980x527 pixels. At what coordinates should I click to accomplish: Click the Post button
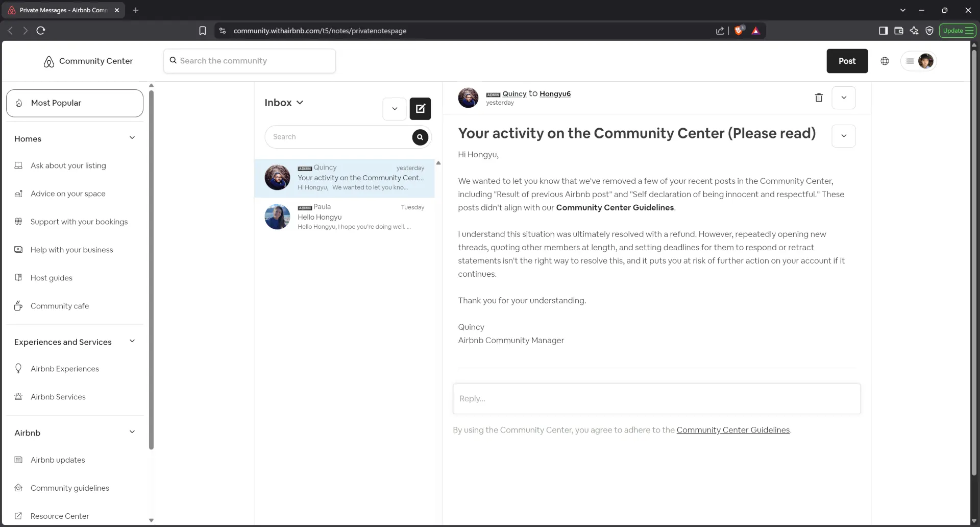(847, 61)
